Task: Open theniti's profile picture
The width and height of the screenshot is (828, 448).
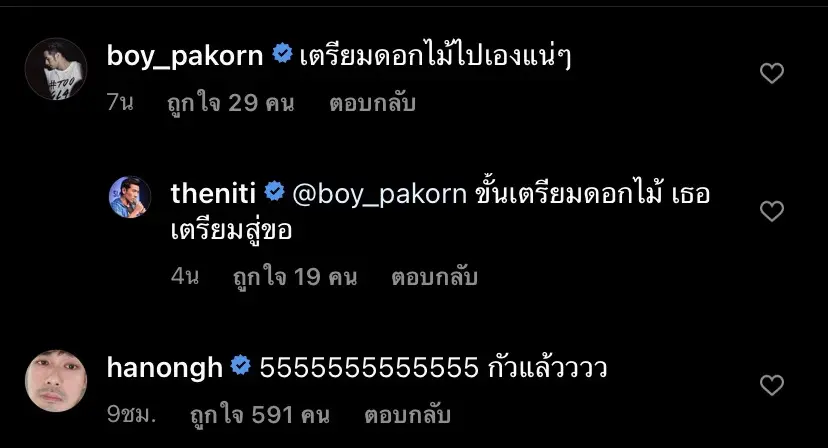Action: coord(130,197)
